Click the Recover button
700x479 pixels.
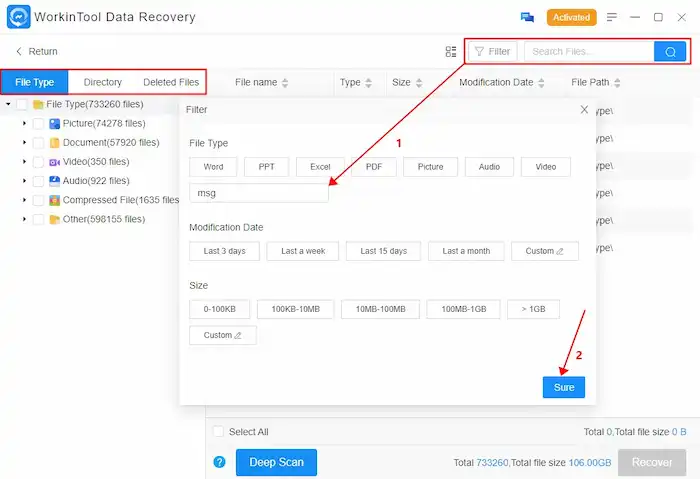point(652,462)
